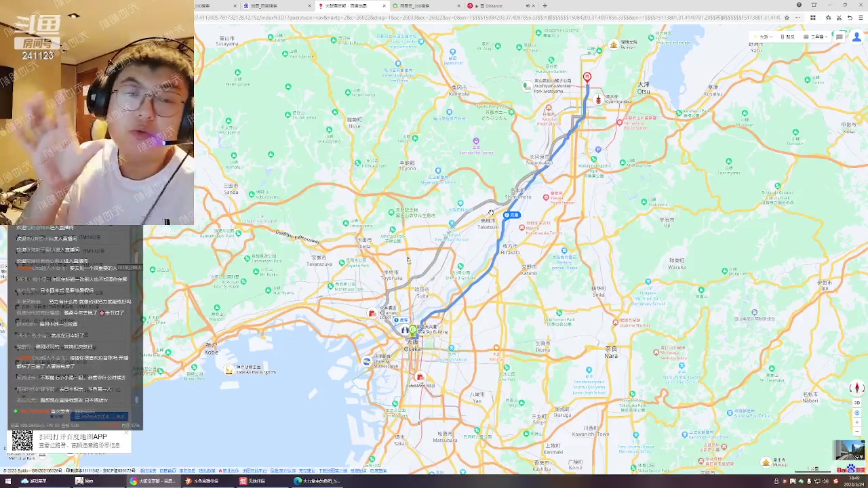Click the Otsu city label

coord(644,87)
